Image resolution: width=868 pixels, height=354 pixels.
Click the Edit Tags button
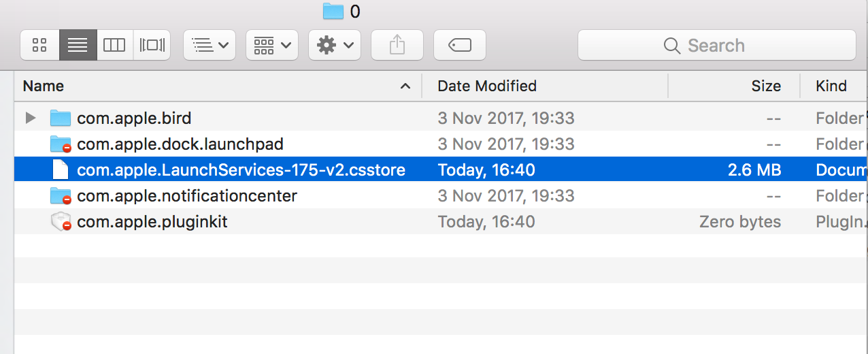(460, 46)
